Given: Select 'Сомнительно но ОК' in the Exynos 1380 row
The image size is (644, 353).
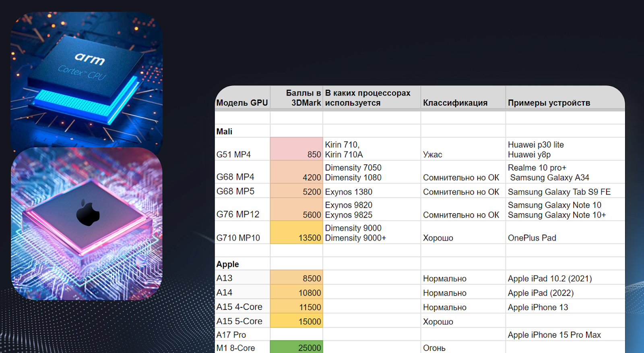Looking at the screenshot, I should click(463, 191).
